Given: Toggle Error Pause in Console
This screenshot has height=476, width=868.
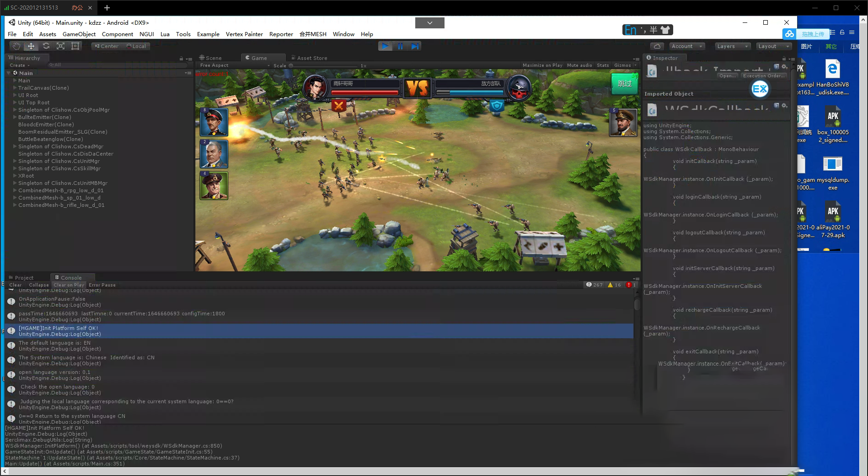Looking at the screenshot, I should pos(102,285).
